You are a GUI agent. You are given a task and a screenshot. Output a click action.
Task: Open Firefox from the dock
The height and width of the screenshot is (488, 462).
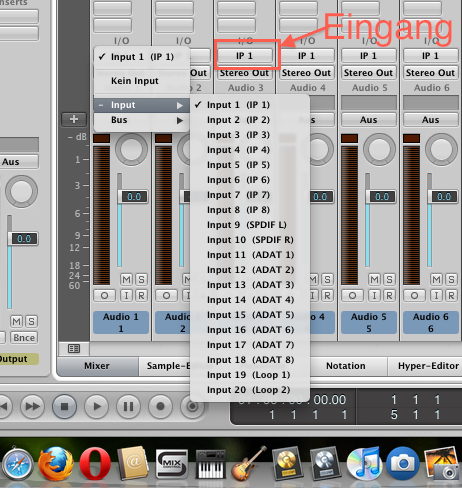click(56, 464)
